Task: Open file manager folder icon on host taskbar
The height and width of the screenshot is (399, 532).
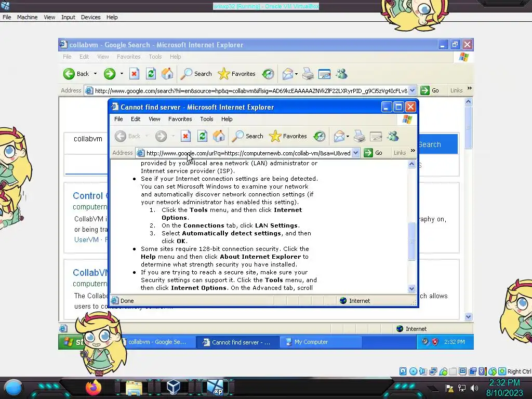Action: (134, 388)
